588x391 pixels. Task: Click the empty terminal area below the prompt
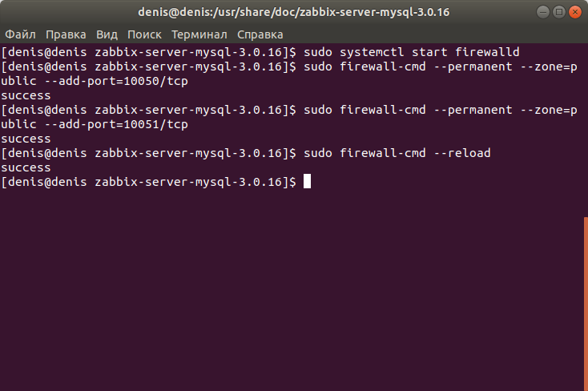click(x=292, y=289)
